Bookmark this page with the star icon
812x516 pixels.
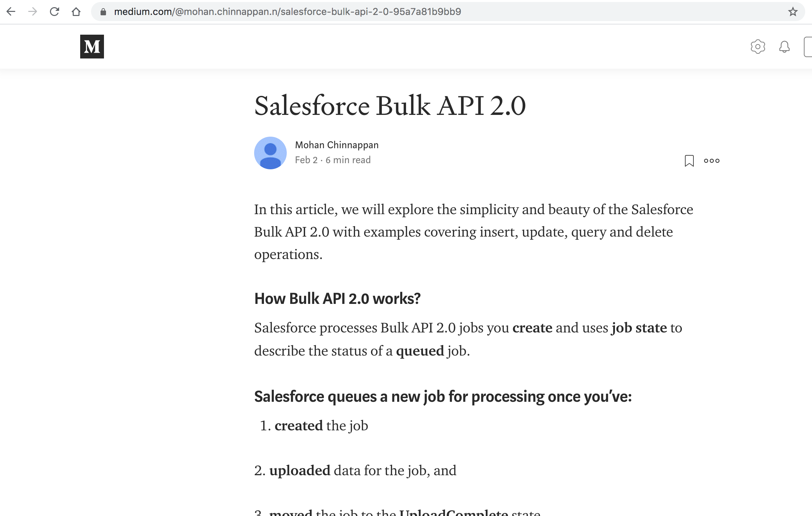tap(793, 12)
